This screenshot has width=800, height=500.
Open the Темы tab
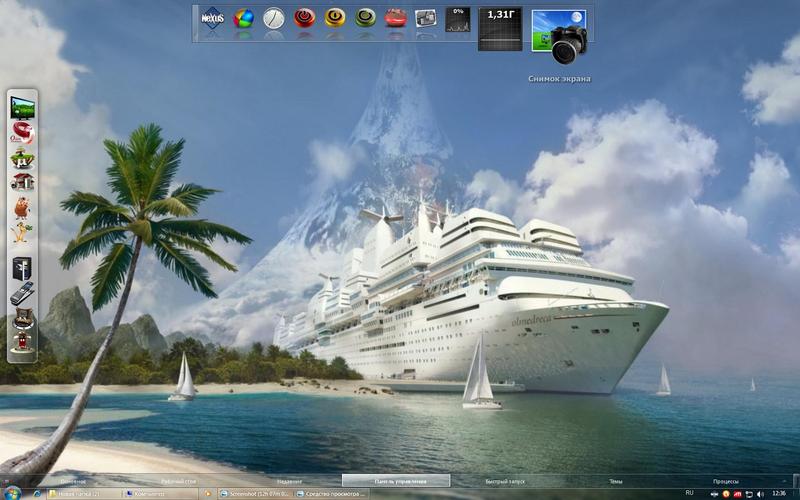tap(615, 481)
